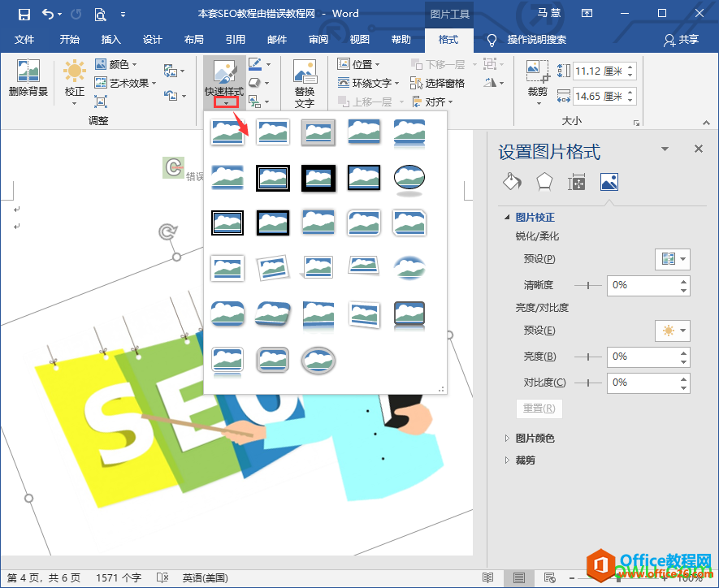Open the Wrap Text (环绕文字) dropdown

click(x=368, y=83)
